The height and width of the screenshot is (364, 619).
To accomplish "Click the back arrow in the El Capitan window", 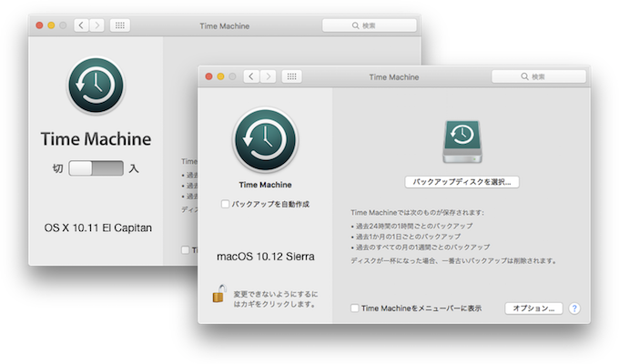I will [x=81, y=25].
